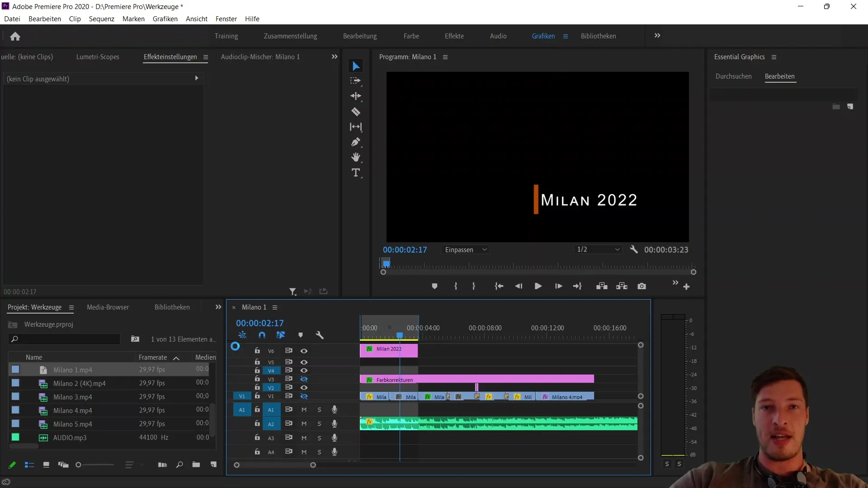Image resolution: width=868 pixels, height=488 pixels.
Task: Export frame with camera icon
Action: pos(642,286)
